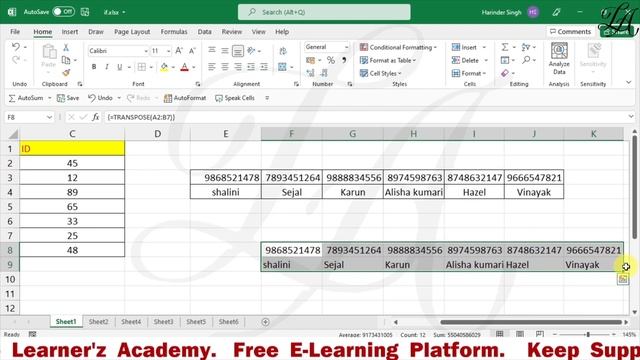Increase font size with larger A
Viewport: 640px width, 360px height.
click(179, 51)
